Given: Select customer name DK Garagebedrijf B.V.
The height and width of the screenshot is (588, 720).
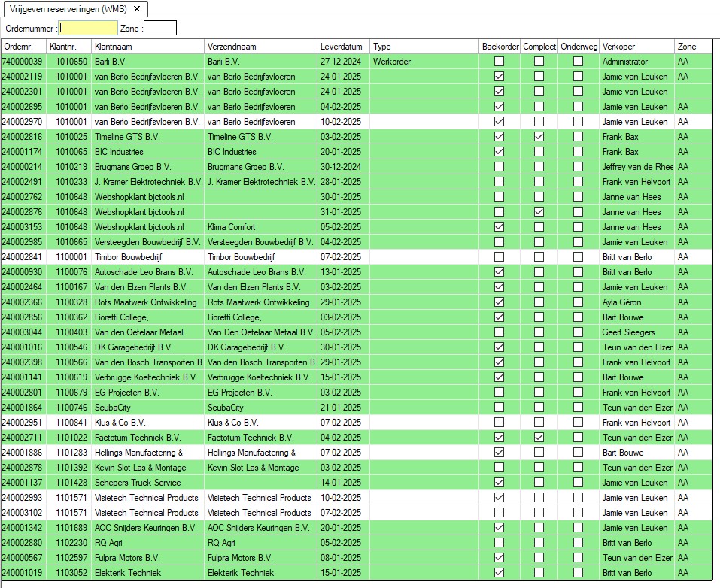Looking at the screenshot, I should coord(134,347).
